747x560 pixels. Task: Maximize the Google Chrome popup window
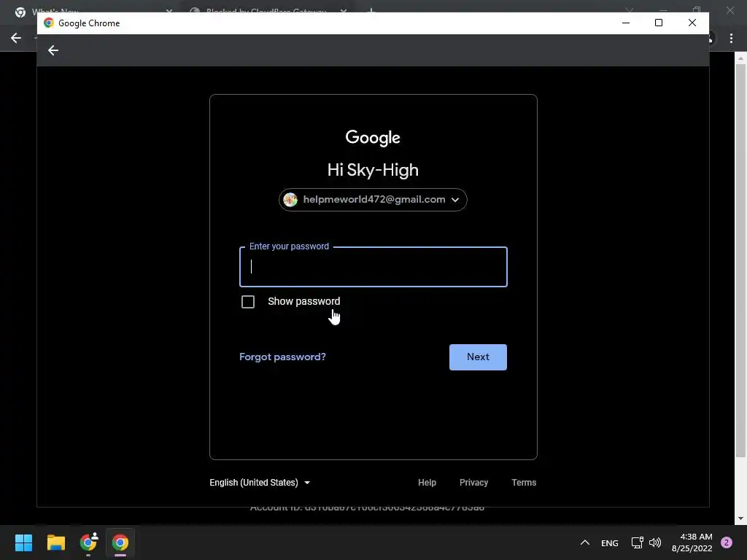[x=659, y=23]
